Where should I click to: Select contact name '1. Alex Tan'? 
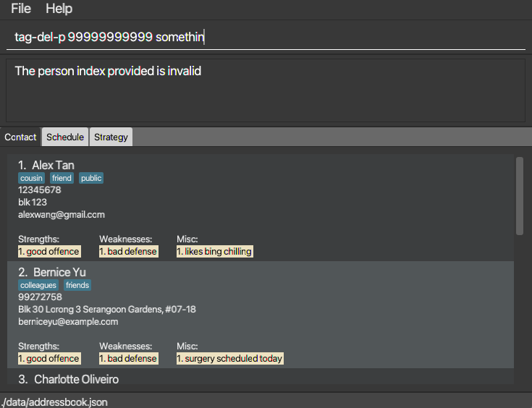point(46,165)
